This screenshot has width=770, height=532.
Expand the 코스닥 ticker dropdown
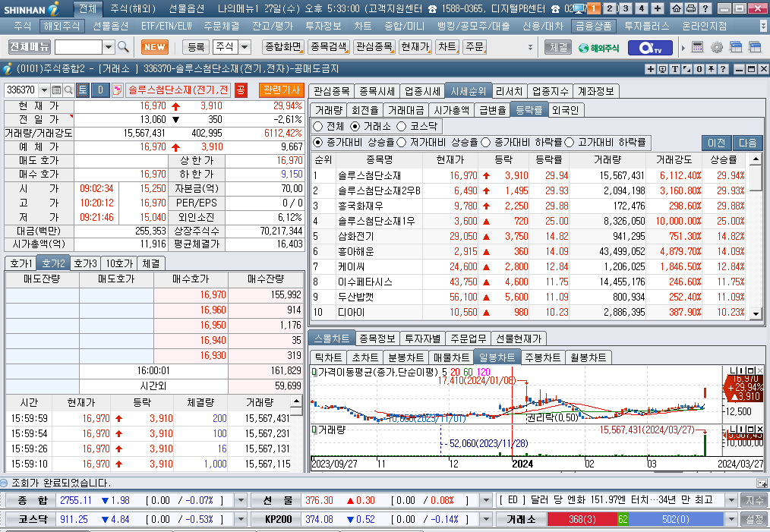pos(241,519)
